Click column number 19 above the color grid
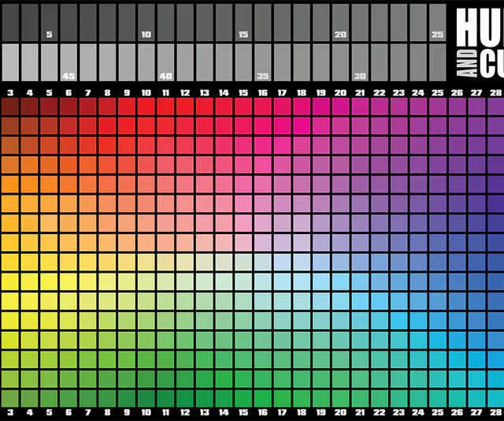The height and width of the screenshot is (421, 504). click(x=321, y=93)
